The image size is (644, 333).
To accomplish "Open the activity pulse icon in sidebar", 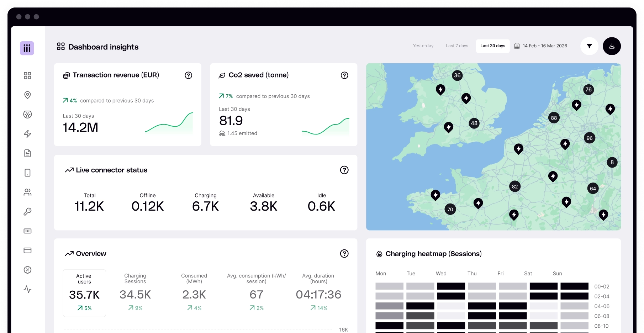I will [27, 289].
